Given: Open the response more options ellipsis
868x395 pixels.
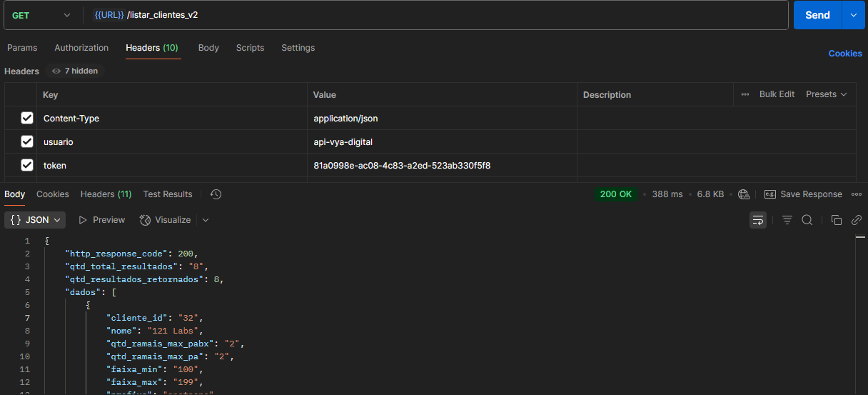Looking at the screenshot, I should (x=857, y=194).
